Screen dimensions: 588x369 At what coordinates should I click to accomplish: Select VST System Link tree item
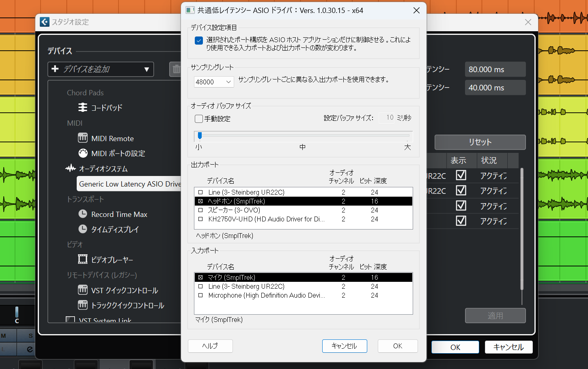(105, 320)
